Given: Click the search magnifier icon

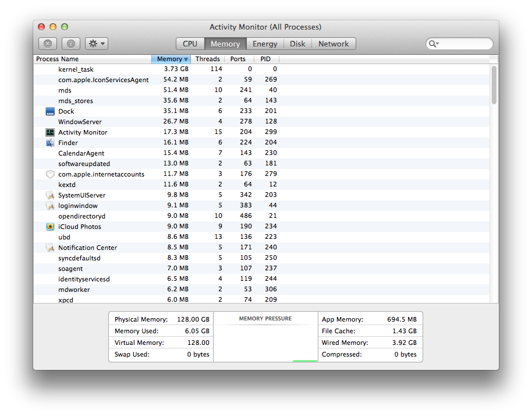Looking at the screenshot, I should (434, 44).
